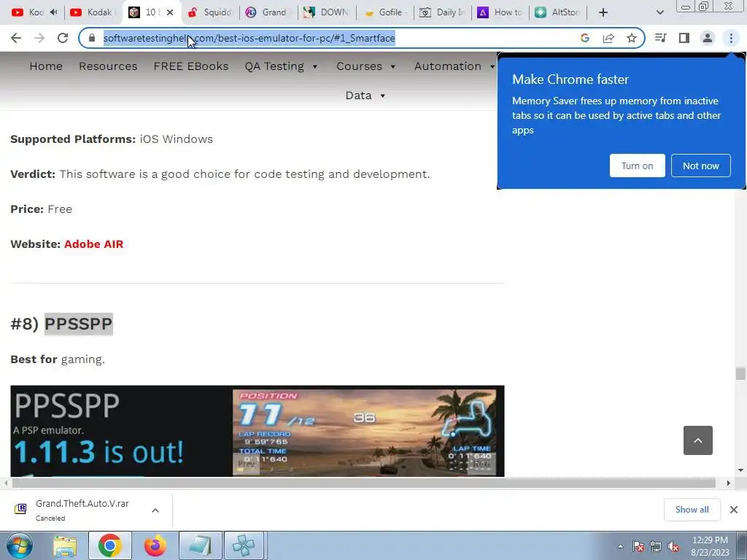Image resolution: width=747 pixels, height=560 pixels.
Task: Open the Windows Start menu
Action: (x=20, y=545)
